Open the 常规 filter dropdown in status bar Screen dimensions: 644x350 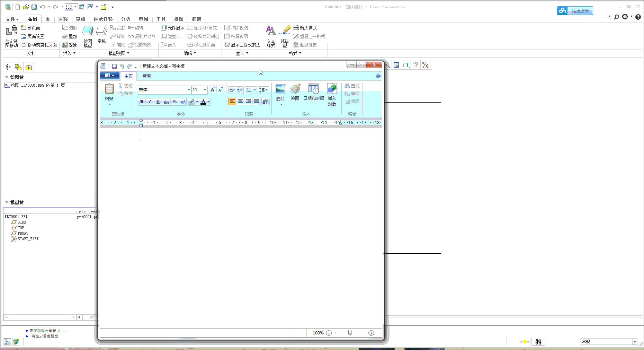[635, 342]
